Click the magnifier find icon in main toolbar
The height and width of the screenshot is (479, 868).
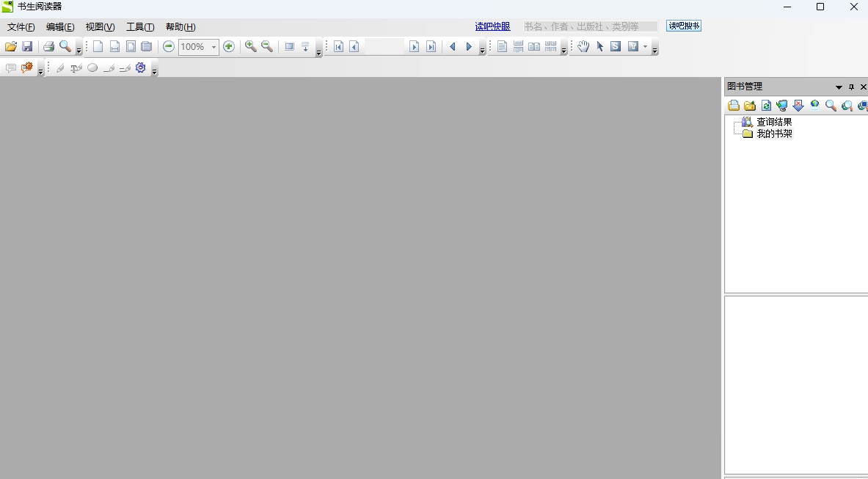(65, 46)
